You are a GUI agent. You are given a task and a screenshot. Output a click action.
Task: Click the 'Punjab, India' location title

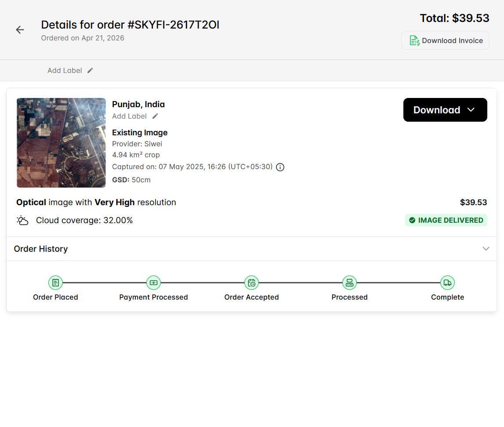138,105
